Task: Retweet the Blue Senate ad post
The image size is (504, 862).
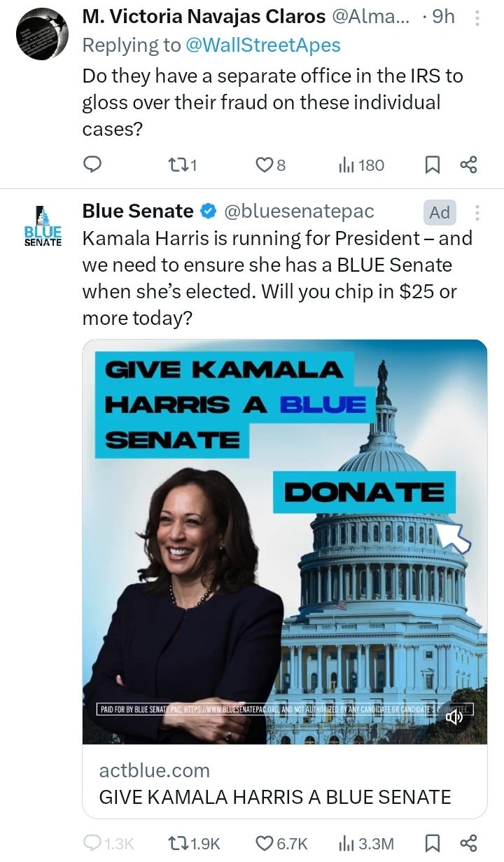Action: click(195, 843)
